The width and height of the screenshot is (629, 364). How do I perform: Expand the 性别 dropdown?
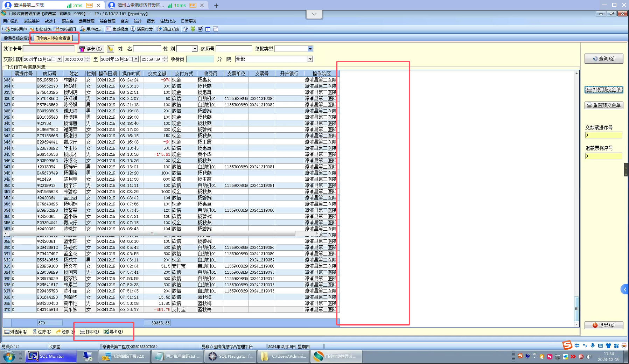click(x=195, y=49)
